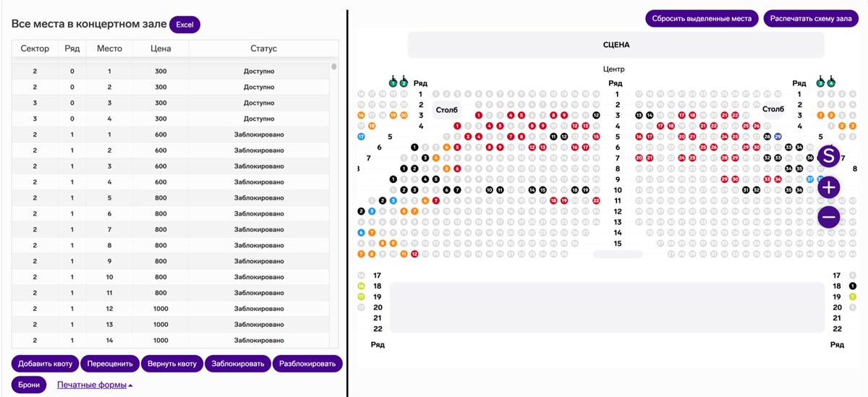Click the purple S button on seat map

click(829, 155)
